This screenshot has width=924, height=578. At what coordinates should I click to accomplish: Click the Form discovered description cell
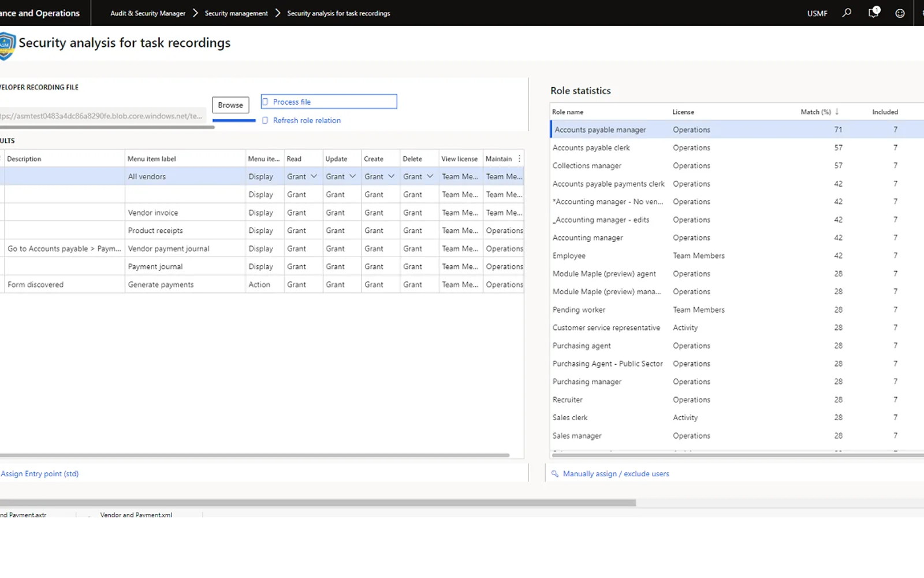pos(64,284)
